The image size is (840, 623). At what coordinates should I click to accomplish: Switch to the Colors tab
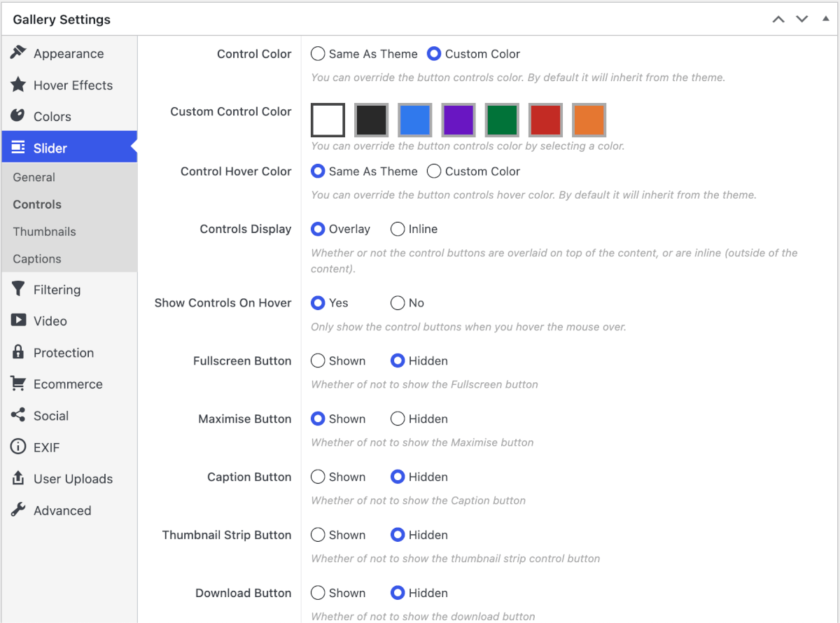(69, 116)
